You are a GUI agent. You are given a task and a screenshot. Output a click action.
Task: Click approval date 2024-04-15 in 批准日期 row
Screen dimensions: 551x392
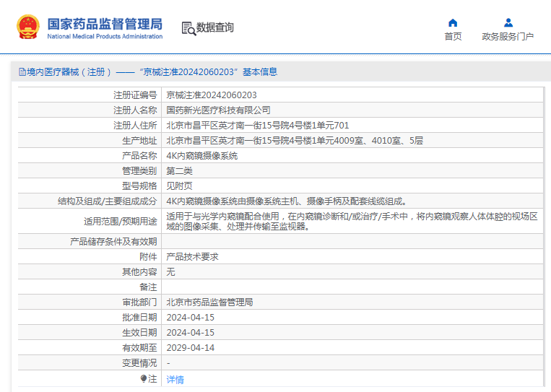pyautogui.click(x=190, y=317)
